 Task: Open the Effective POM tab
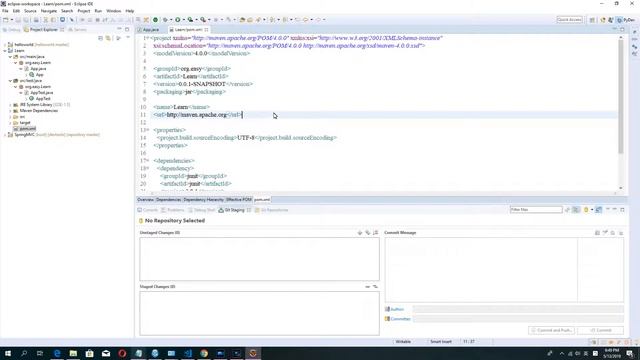[239, 200]
